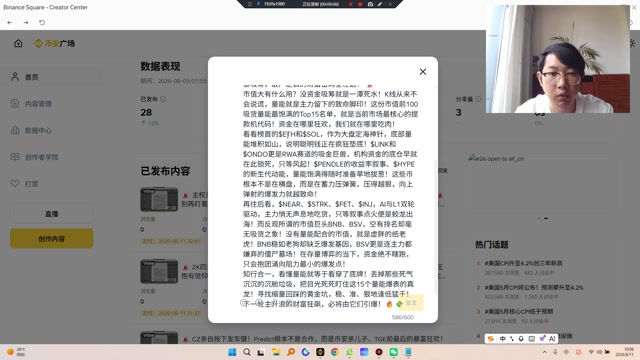Open trending topic #美国5月CPI将公布
Screen dimensions: 640x360
coord(534,287)
